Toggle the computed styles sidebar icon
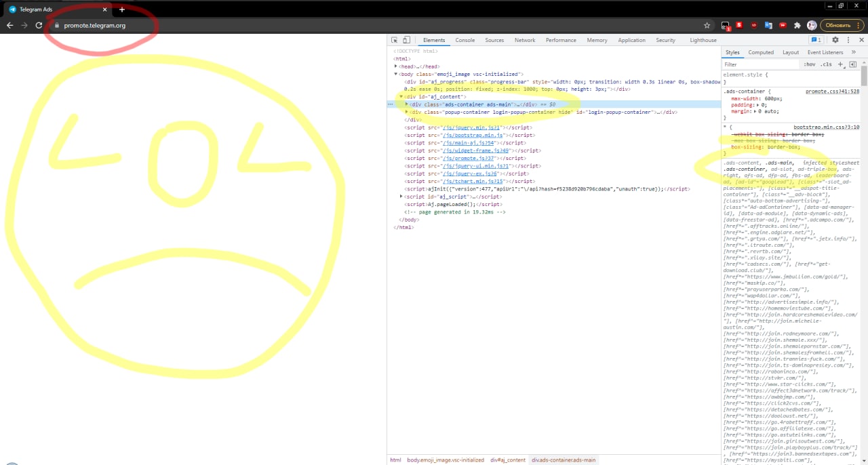The height and width of the screenshot is (465, 868). pyautogui.click(x=853, y=64)
